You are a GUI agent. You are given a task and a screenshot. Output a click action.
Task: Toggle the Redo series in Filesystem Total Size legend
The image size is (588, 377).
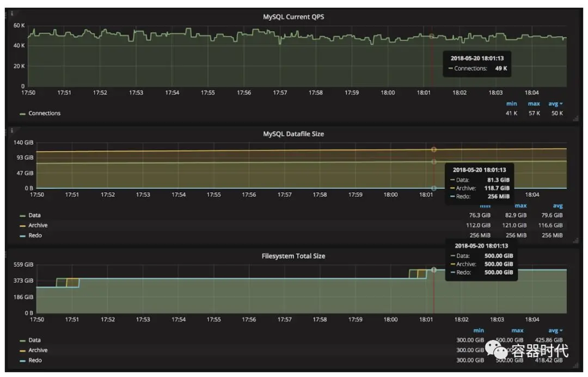coord(35,361)
